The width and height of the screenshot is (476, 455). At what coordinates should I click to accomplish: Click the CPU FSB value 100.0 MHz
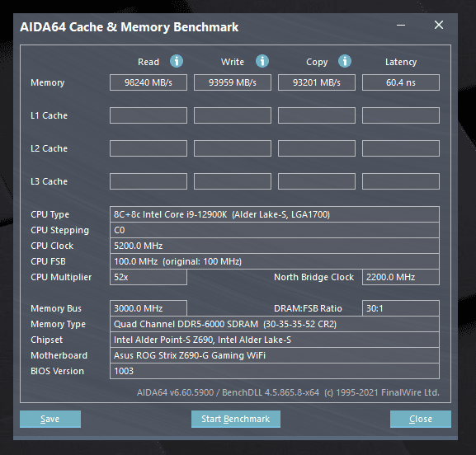coord(275,261)
